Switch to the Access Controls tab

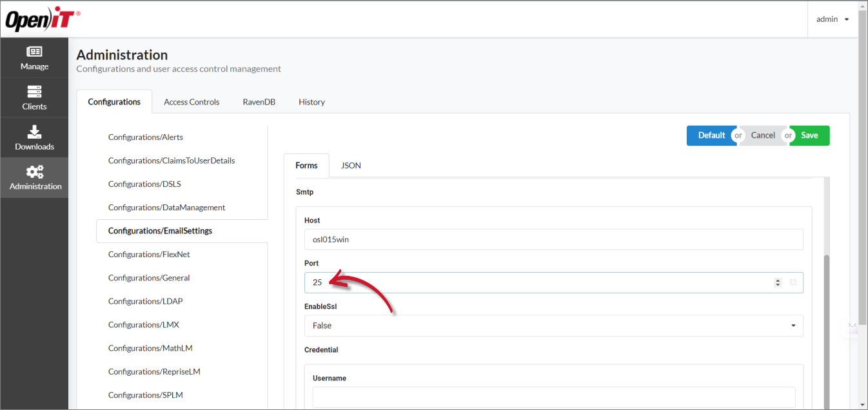[192, 102]
